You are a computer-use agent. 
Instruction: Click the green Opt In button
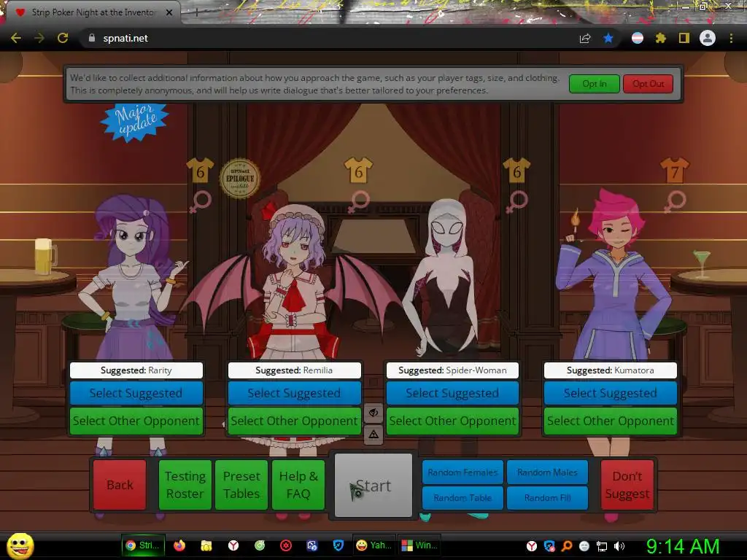(595, 84)
